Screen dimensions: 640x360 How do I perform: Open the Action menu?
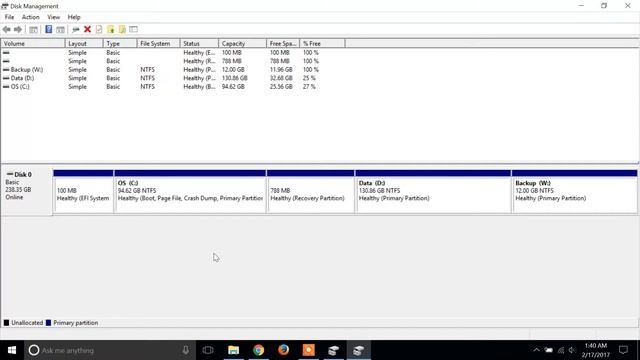click(31, 17)
